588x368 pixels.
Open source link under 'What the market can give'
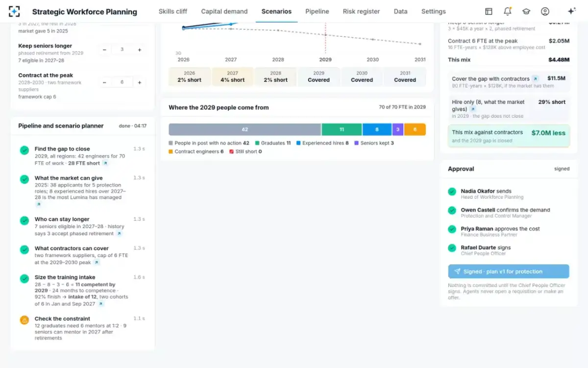[x=38, y=205]
